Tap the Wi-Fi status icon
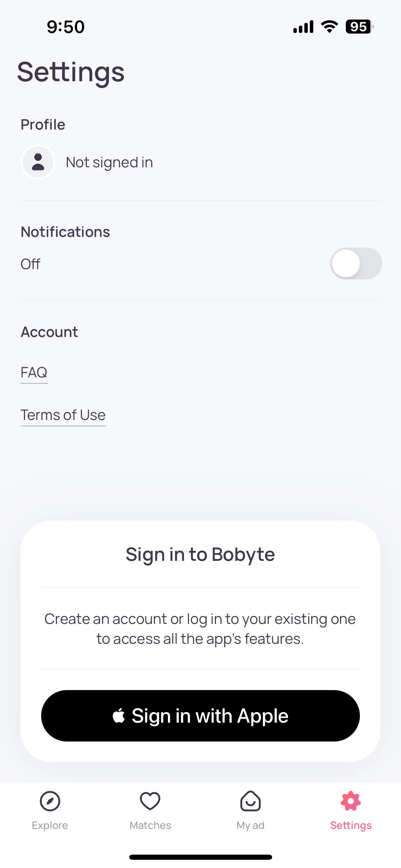Image resolution: width=401 pixels, height=868 pixels. pos(329,27)
